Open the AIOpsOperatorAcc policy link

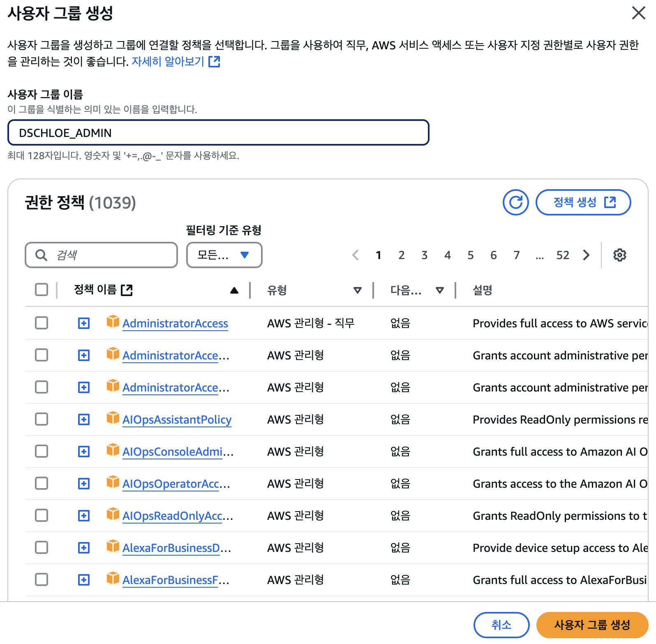pos(176,484)
